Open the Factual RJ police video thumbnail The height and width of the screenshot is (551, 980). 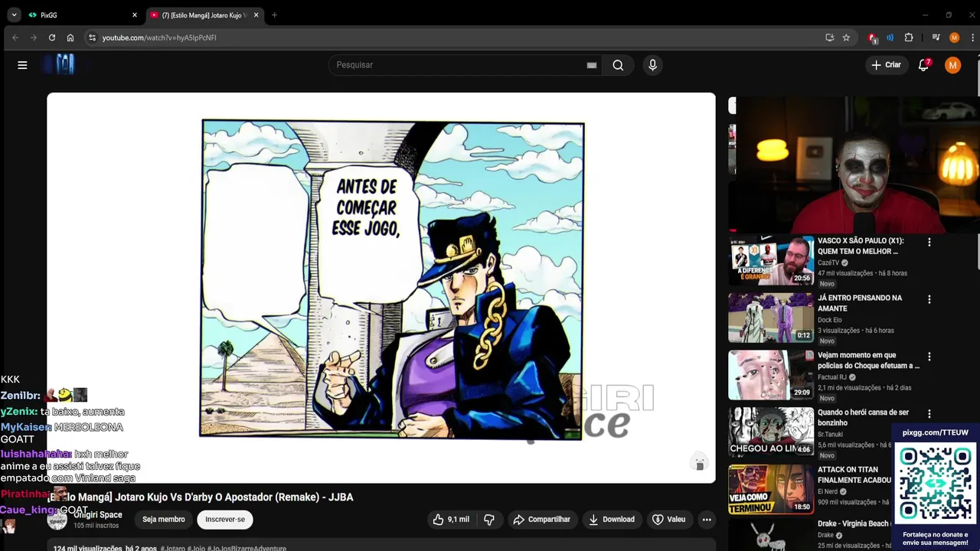click(771, 375)
